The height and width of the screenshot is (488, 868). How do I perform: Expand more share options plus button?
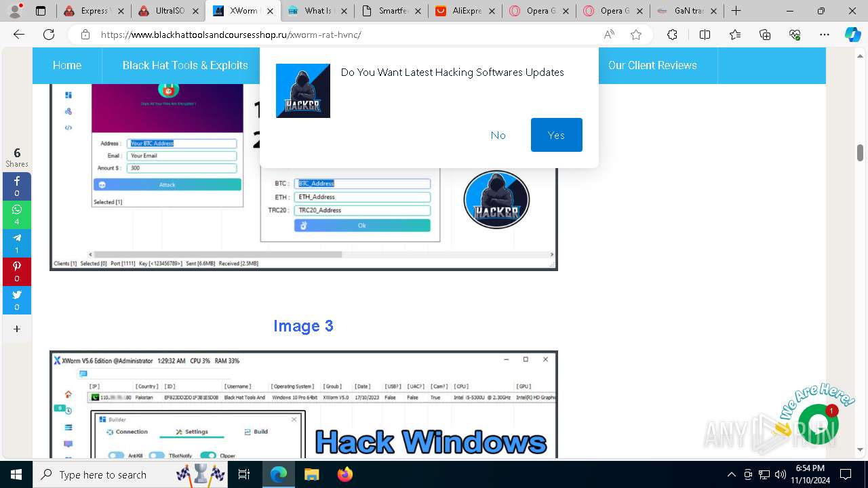click(x=17, y=329)
